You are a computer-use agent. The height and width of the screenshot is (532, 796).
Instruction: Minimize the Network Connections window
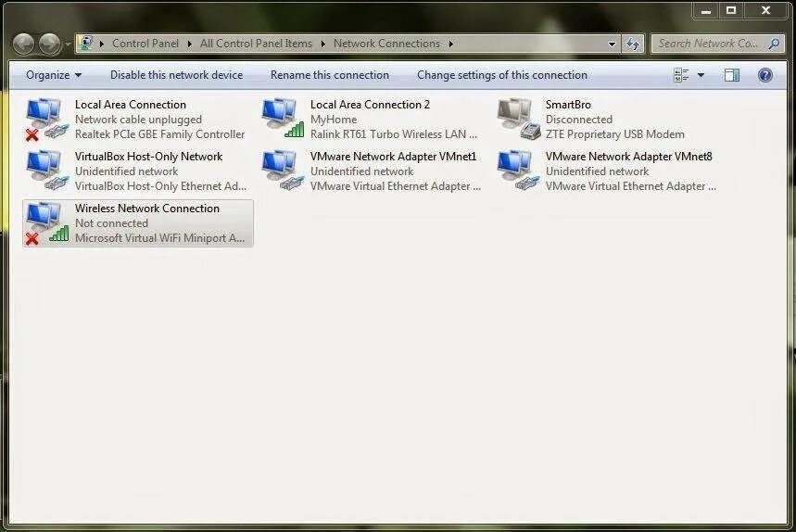(x=706, y=10)
